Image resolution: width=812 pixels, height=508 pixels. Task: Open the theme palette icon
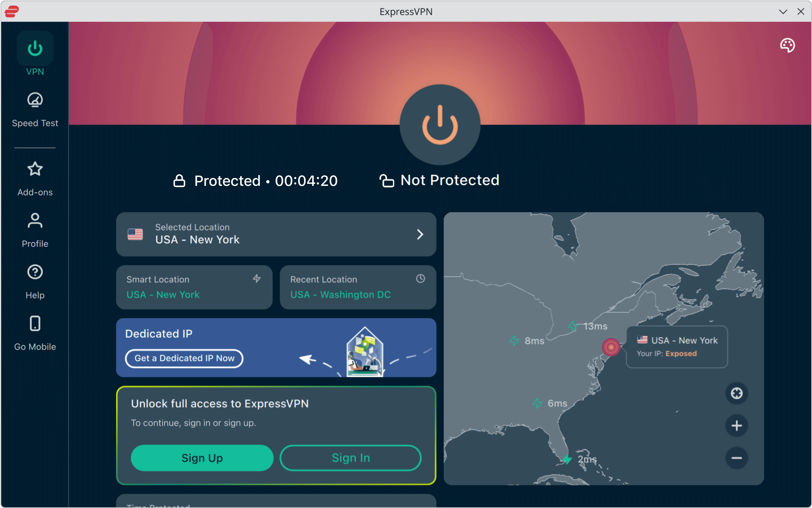787,45
